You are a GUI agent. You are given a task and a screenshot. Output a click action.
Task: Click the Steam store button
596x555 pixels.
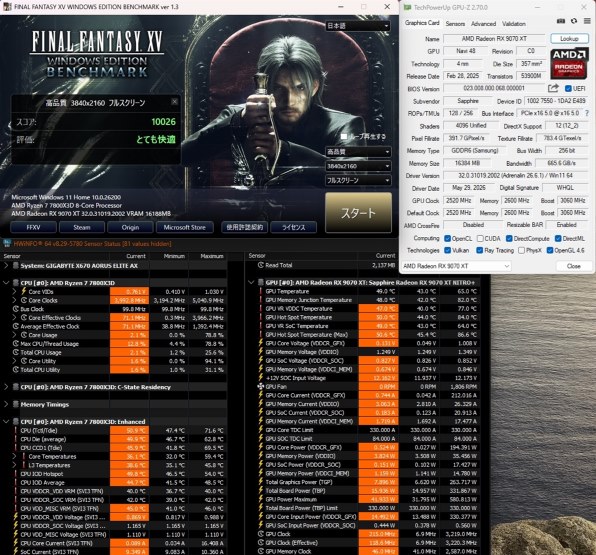82,227
